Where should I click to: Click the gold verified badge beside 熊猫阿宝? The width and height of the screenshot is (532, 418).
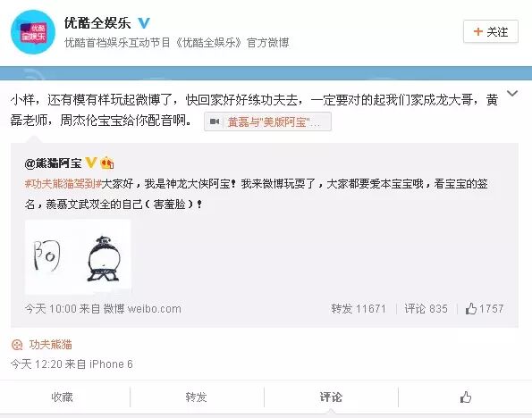point(90,163)
